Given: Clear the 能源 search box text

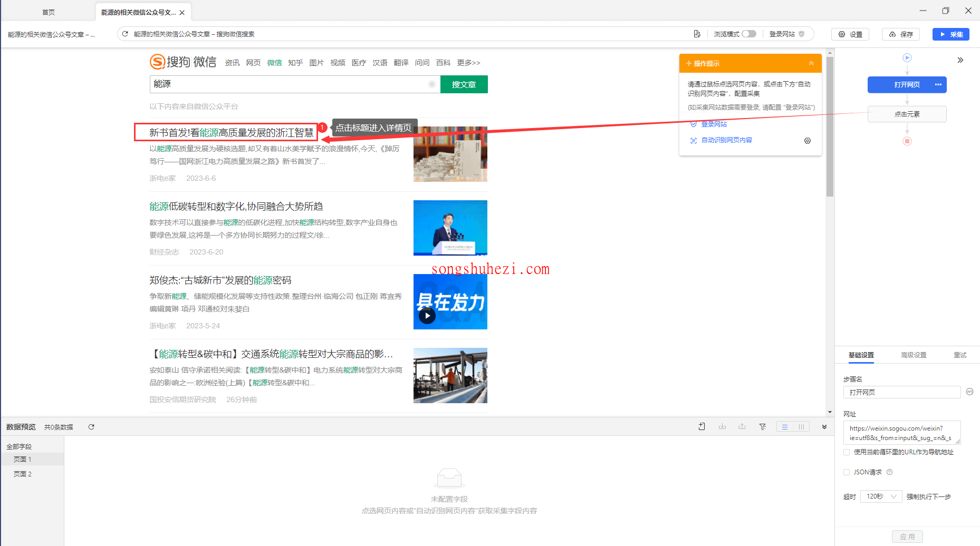Looking at the screenshot, I should (431, 84).
